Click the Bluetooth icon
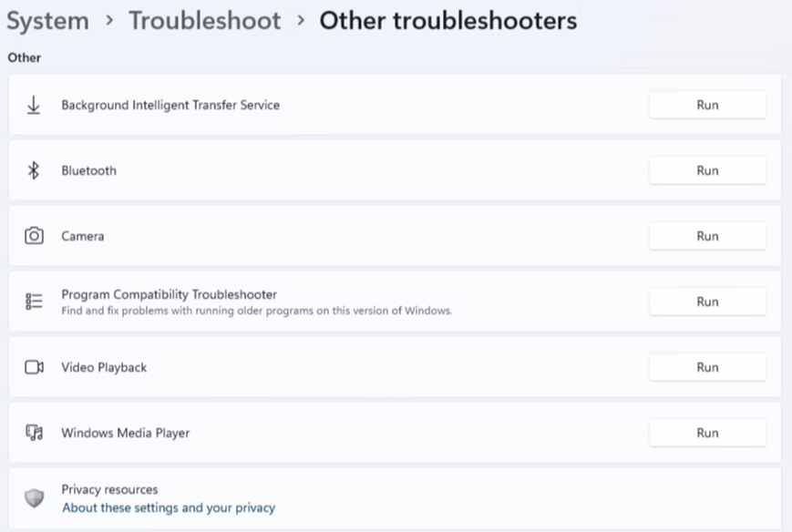This screenshot has width=792, height=532. point(34,170)
